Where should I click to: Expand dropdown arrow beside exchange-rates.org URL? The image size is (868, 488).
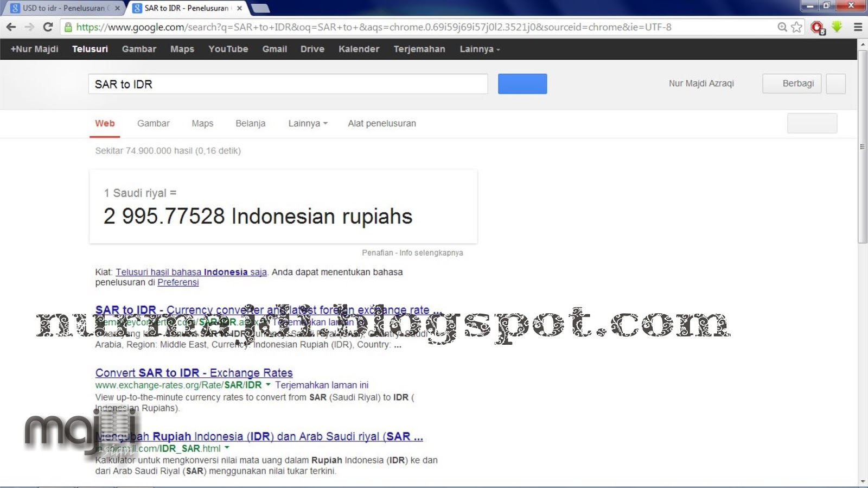[x=268, y=385]
